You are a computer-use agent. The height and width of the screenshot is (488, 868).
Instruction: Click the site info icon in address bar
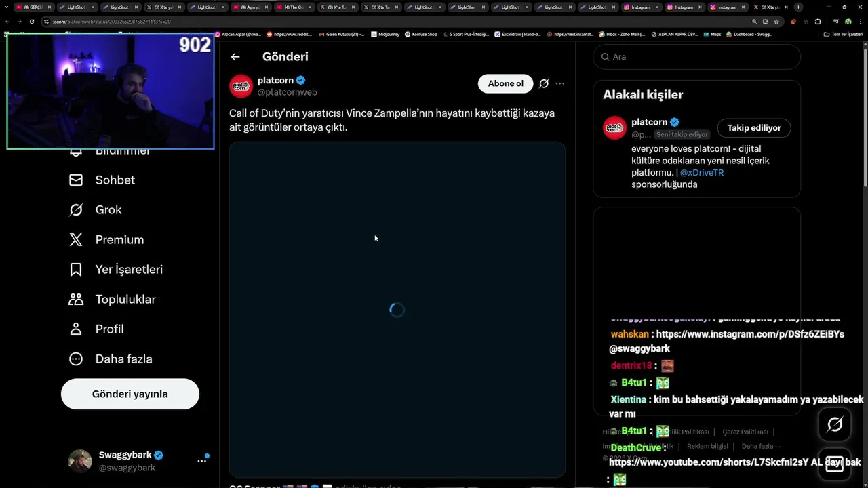pyautogui.click(x=46, y=22)
